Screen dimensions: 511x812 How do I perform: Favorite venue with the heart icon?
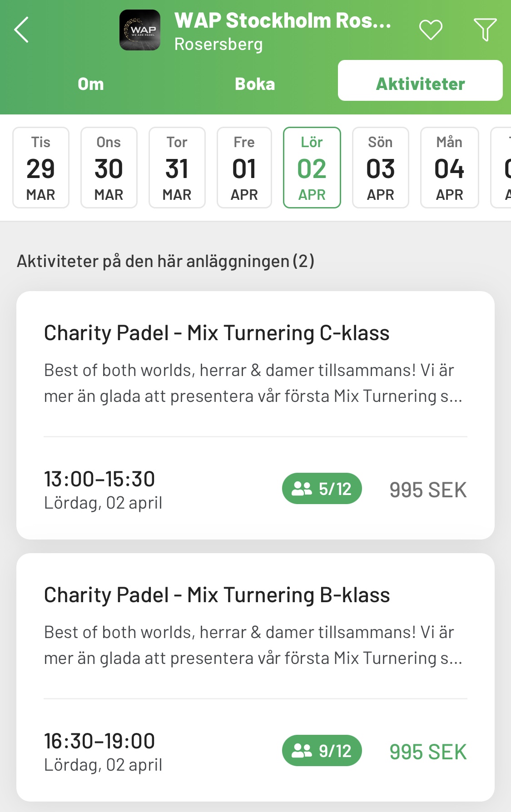pos(430,30)
